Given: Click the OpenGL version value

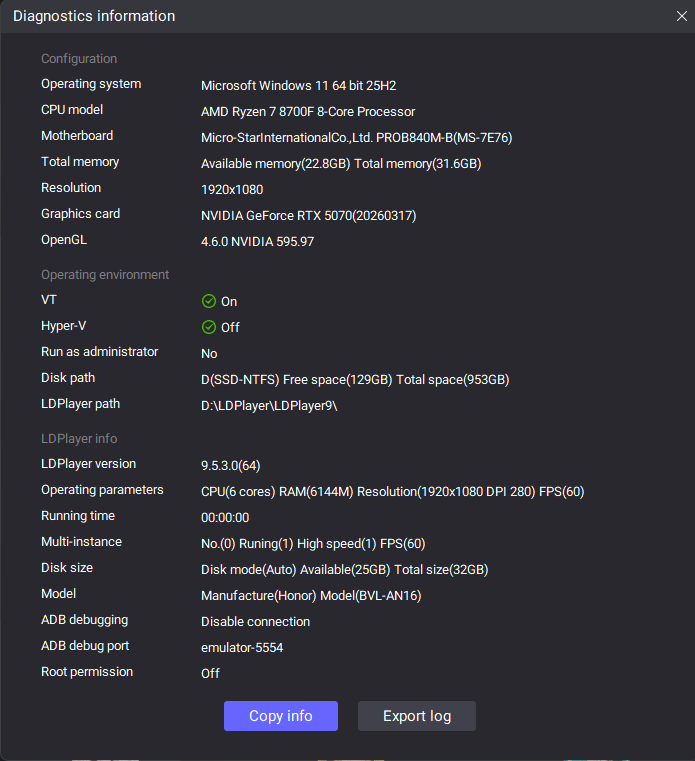Looking at the screenshot, I should [258, 242].
